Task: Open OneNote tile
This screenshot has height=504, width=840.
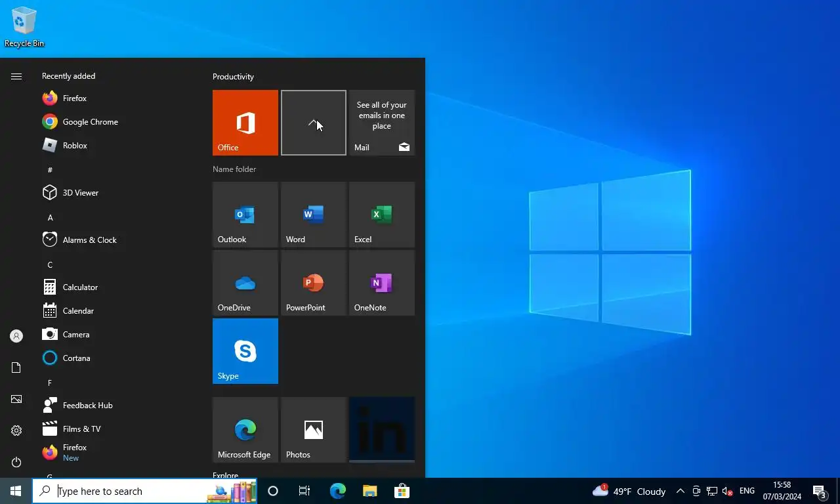Action: (382, 283)
